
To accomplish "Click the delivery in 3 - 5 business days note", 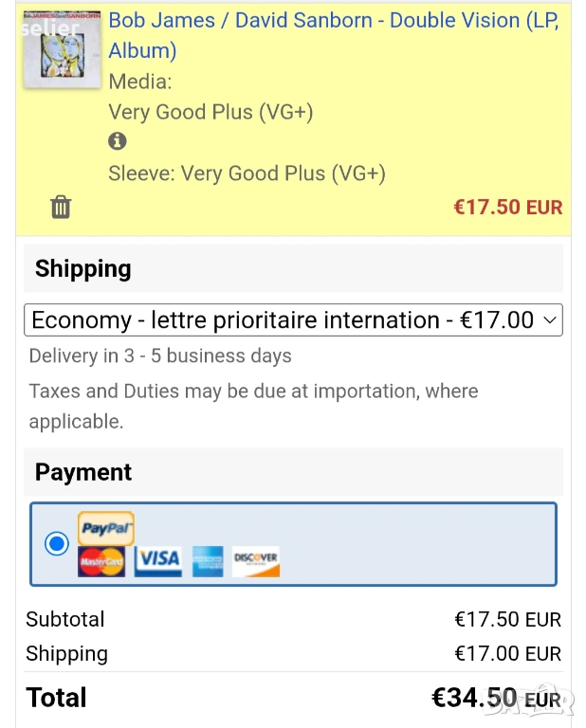I will [x=160, y=356].
